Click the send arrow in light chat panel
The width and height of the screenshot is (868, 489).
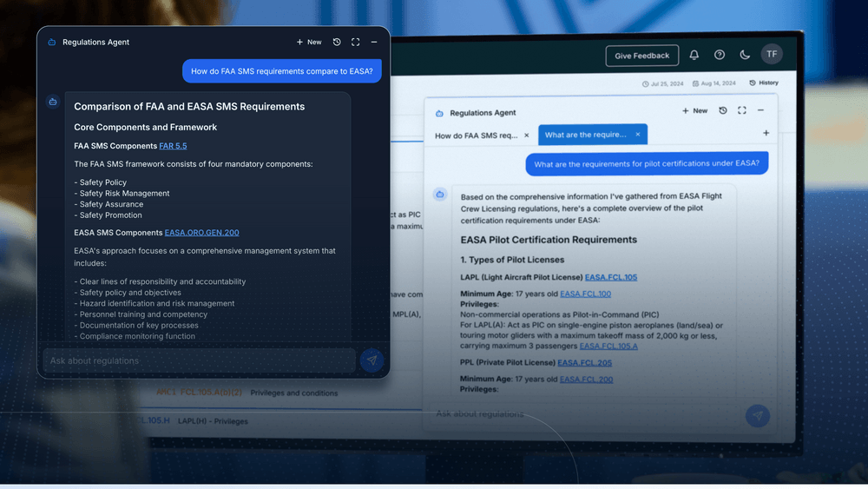pos(757,416)
